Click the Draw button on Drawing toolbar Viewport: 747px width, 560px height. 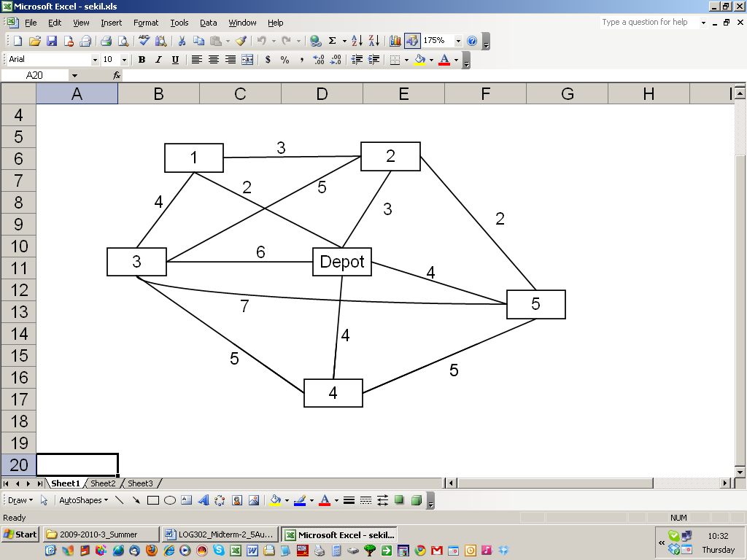click(20, 500)
